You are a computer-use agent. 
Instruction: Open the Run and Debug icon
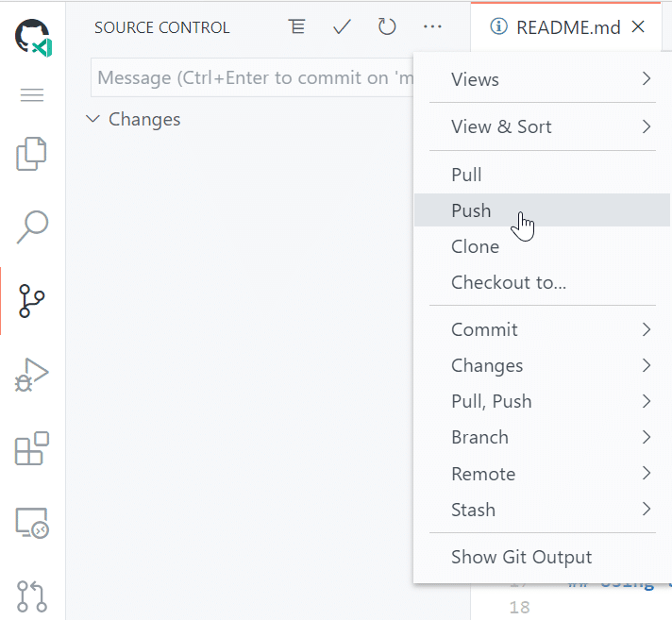(x=31, y=375)
